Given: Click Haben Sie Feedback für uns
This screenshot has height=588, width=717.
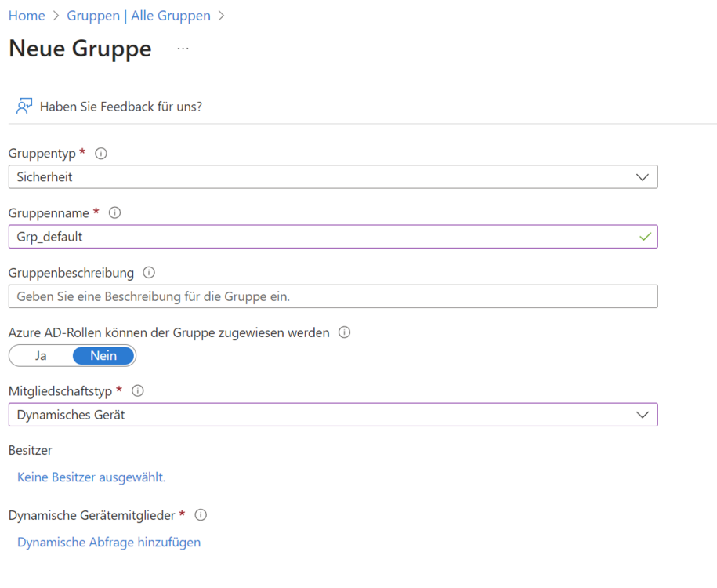Looking at the screenshot, I should coord(121,107).
